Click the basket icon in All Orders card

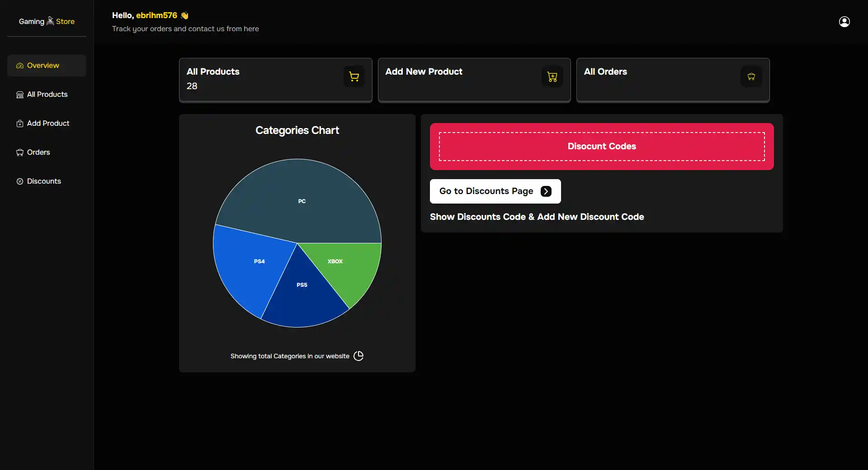[751, 77]
